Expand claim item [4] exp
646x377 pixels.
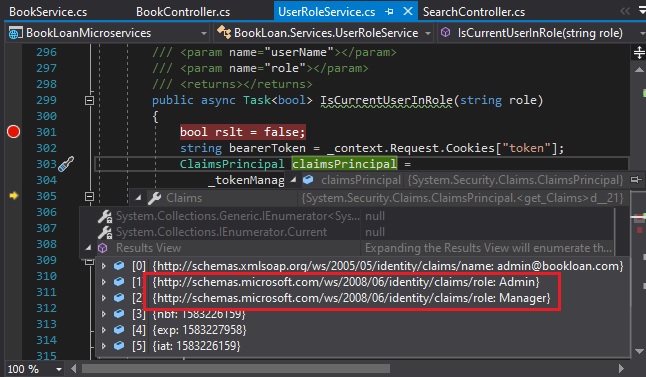tap(104, 330)
